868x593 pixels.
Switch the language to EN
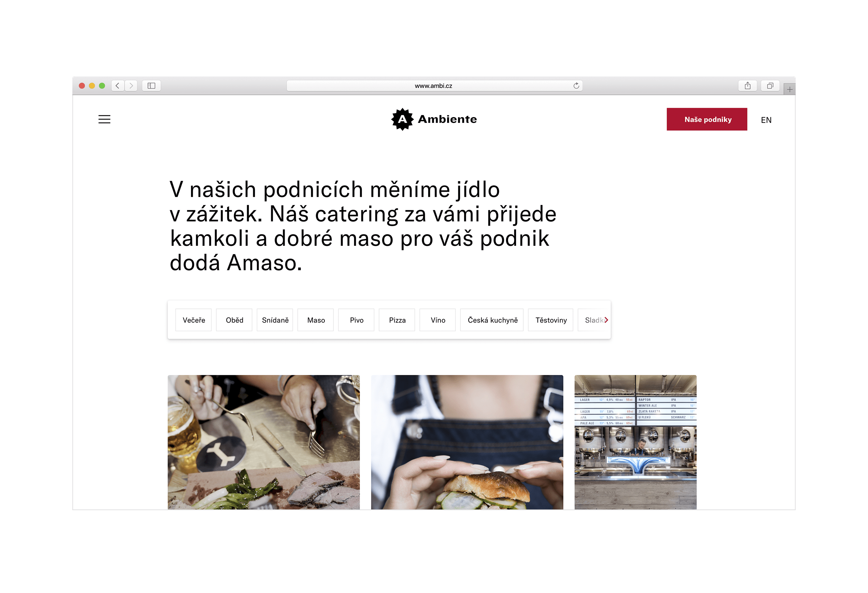(x=766, y=120)
